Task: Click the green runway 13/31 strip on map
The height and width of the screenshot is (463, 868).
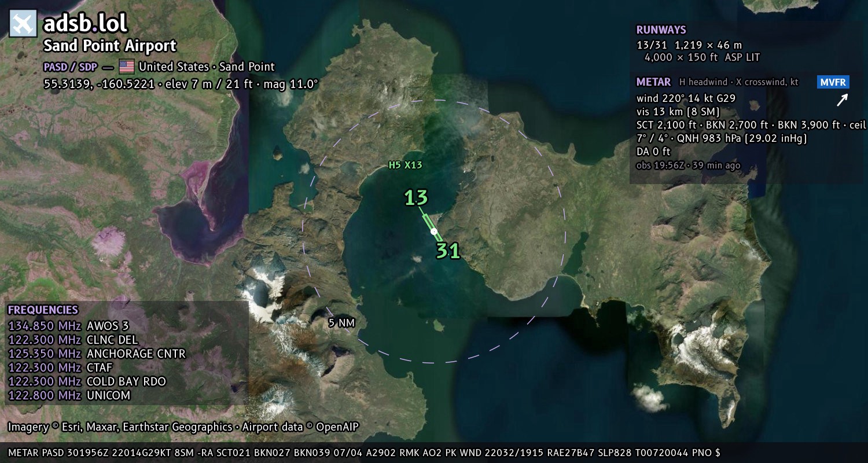Action: coord(432,227)
